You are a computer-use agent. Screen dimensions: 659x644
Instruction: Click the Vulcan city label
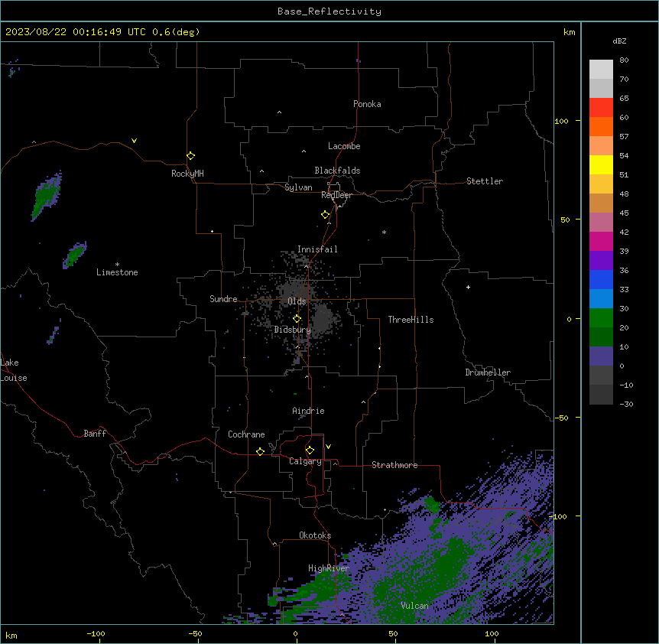(x=415, y=606)
